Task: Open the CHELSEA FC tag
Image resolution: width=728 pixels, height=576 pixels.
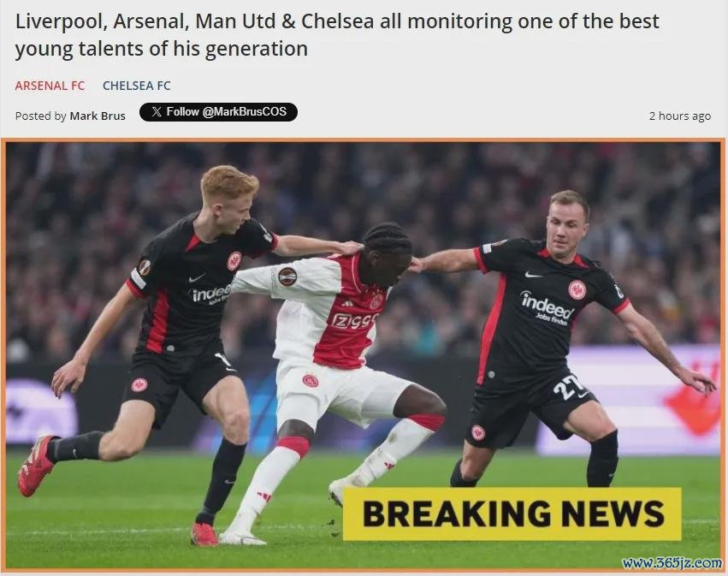Action: 137,86
